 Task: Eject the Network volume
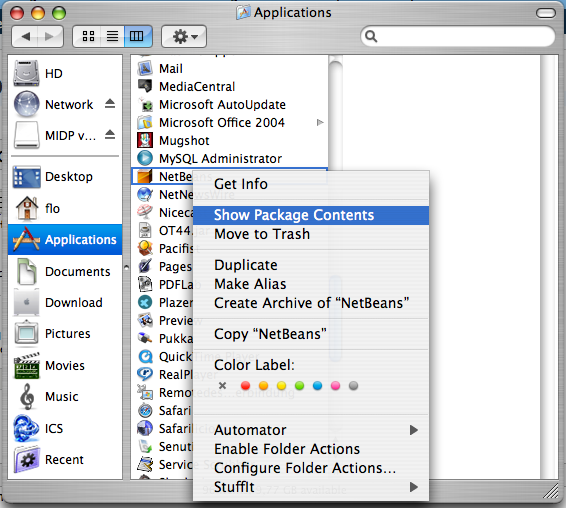[110, 104]
